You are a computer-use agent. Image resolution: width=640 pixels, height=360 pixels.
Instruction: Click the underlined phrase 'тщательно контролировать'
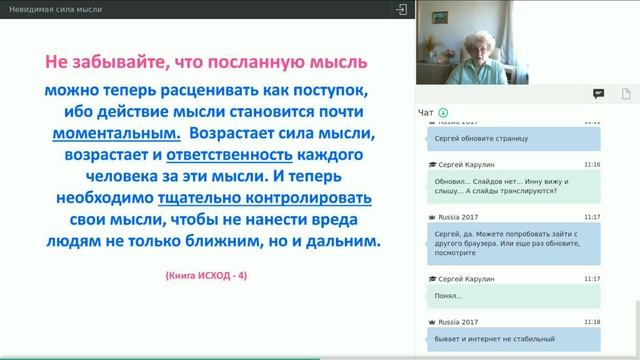pyautogui.click(x=264, y=198)
